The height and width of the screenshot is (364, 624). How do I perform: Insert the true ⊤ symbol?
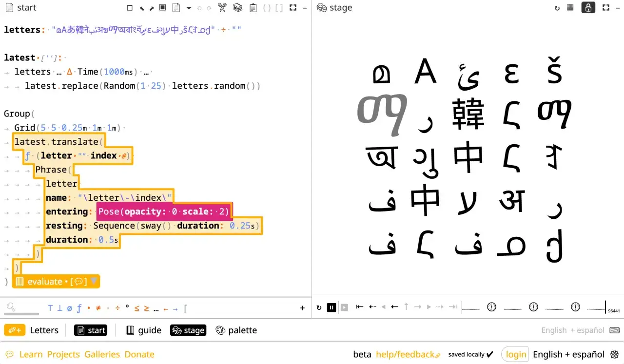pyautogui.click(x=50, y=308)
